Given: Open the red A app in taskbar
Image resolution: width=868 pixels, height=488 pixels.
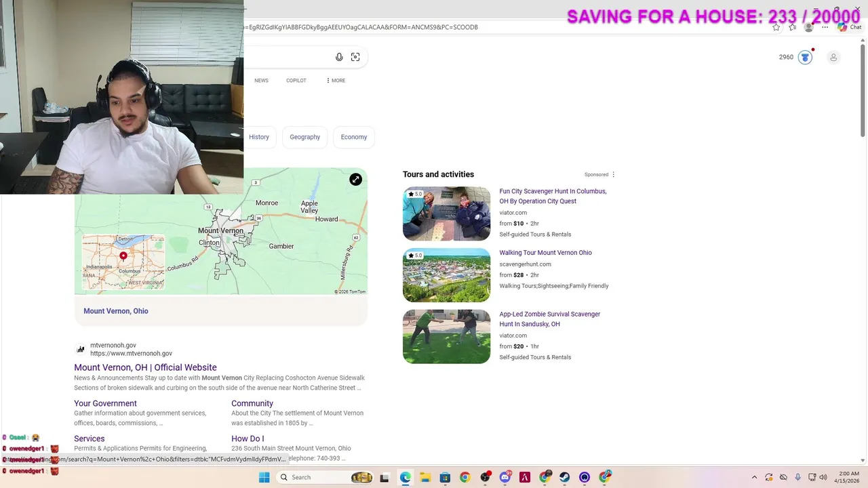Looking at the screenshot, I should pos(525,477).
